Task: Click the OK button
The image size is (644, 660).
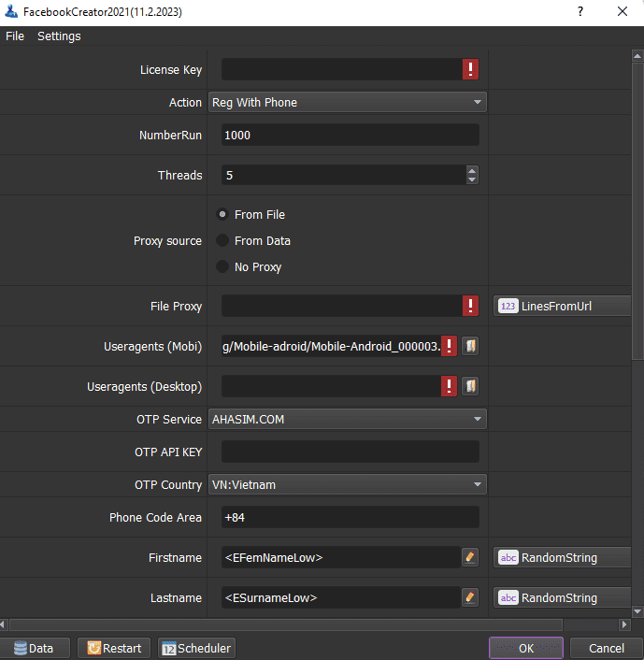Action: (x=526, y=648)
